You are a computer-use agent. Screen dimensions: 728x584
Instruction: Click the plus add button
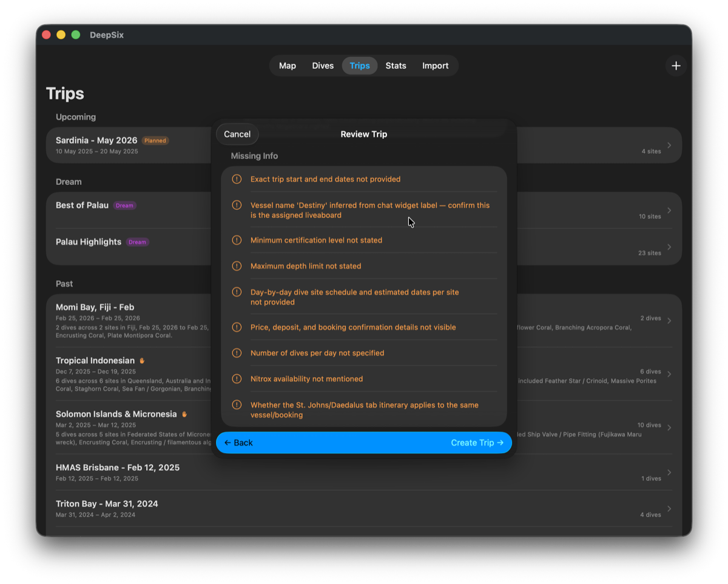tap(676, 65)
